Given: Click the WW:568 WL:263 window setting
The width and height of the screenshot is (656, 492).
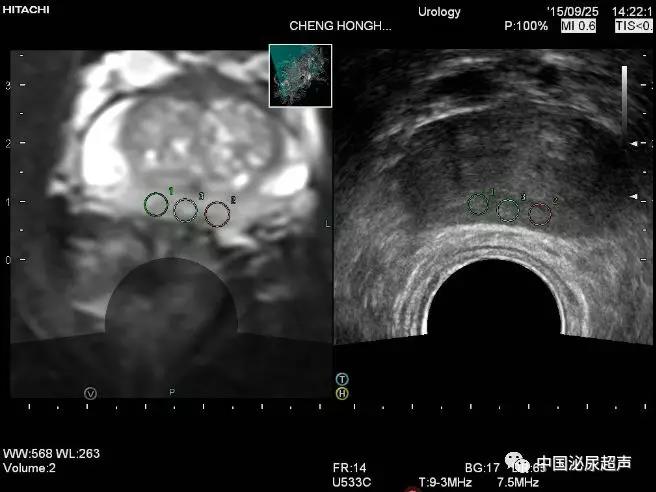Looking at the screenshot, I should click(x=51, y=454).
